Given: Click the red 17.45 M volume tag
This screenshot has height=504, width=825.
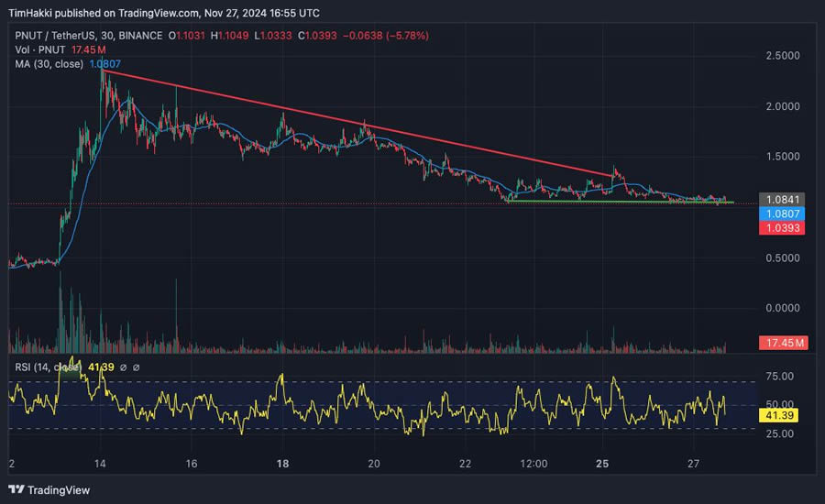Looking at the screenshot, I should 782,344.
